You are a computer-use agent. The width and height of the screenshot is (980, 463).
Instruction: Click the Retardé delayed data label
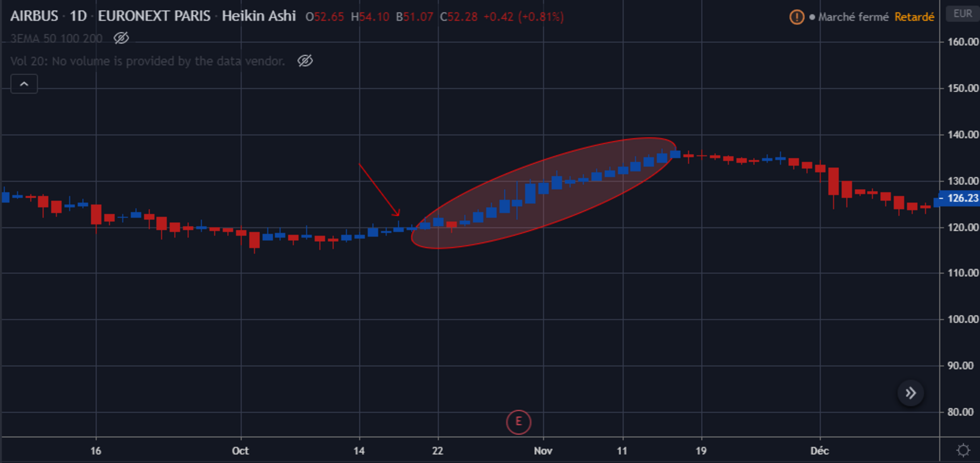point(914,17)
